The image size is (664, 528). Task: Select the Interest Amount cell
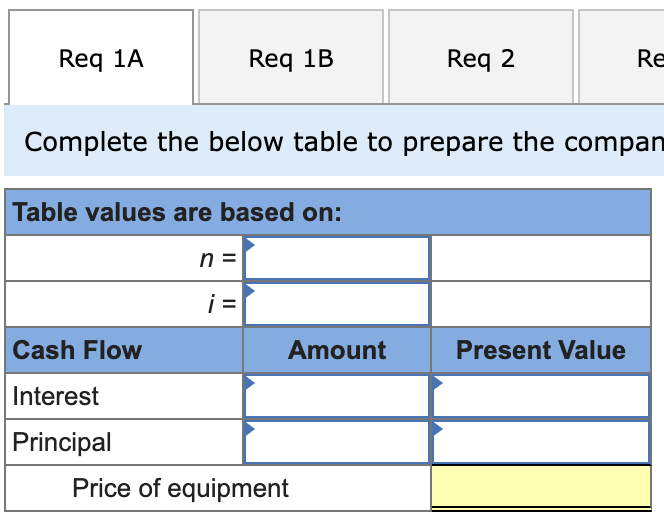(x=337, y=396)
